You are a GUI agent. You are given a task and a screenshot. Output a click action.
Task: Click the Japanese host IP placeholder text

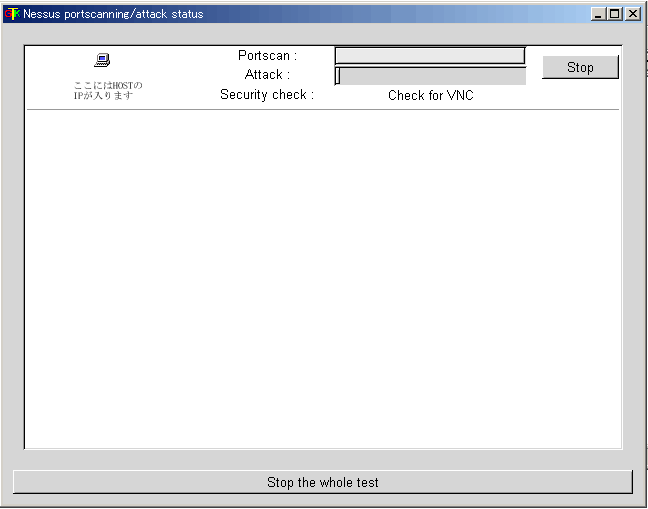[108, 90]
